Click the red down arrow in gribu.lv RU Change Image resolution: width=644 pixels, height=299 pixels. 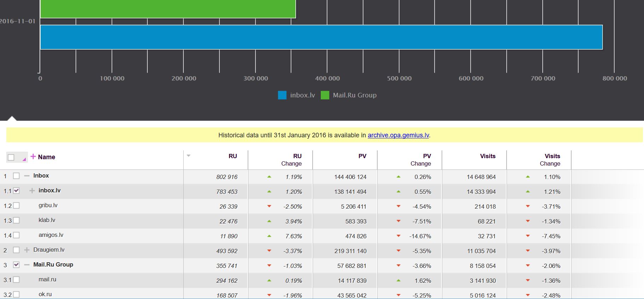point(269,206)
